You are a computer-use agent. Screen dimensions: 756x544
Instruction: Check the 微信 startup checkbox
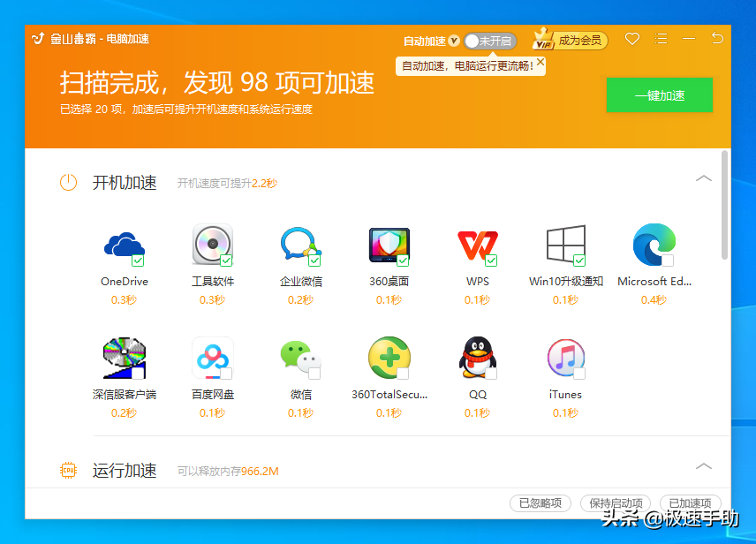click(x=314, y=374)
